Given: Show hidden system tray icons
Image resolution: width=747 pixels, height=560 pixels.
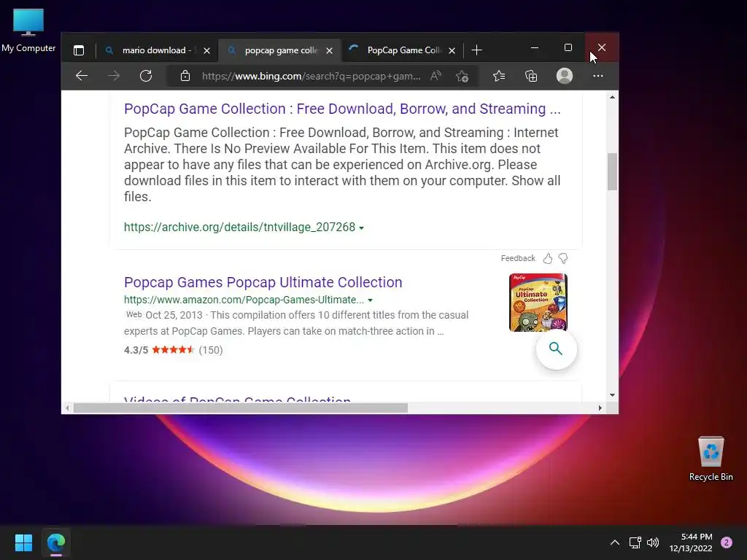Looking at the screenshot, I should [615, 542].
